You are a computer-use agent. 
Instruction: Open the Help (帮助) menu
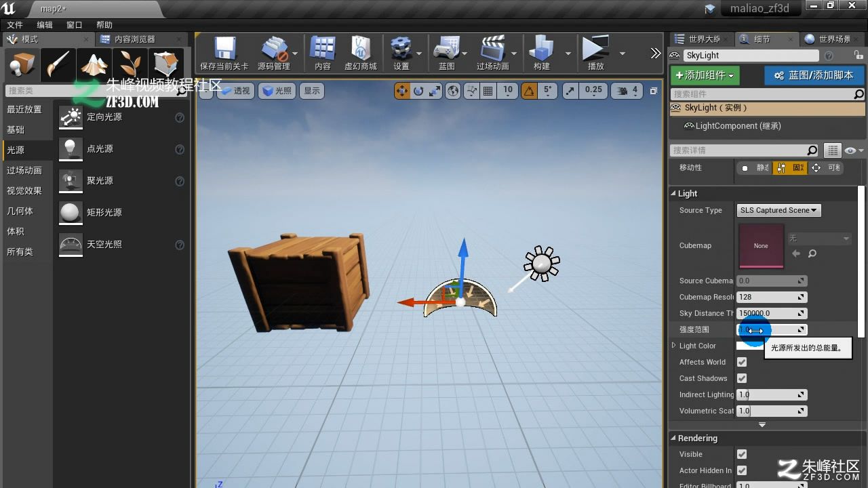pyautogui.click(x=104, y=25)
